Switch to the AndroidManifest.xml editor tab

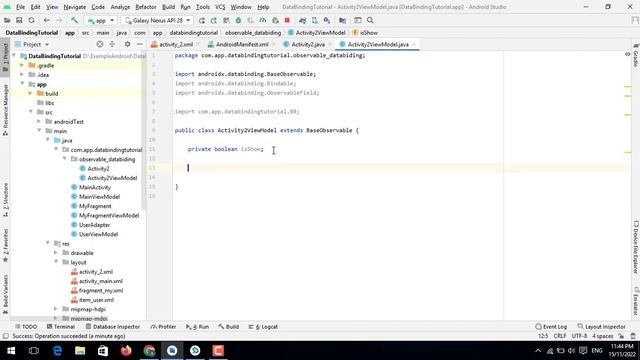242,44
